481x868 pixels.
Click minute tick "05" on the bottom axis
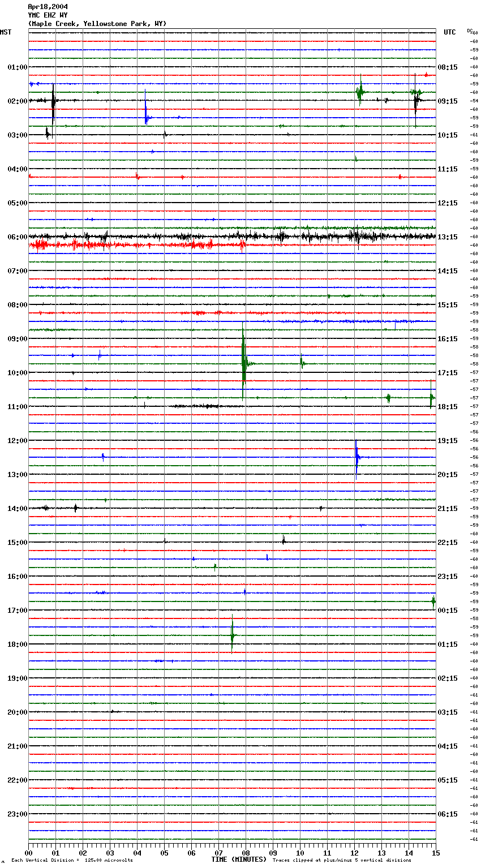coord(164,853)
